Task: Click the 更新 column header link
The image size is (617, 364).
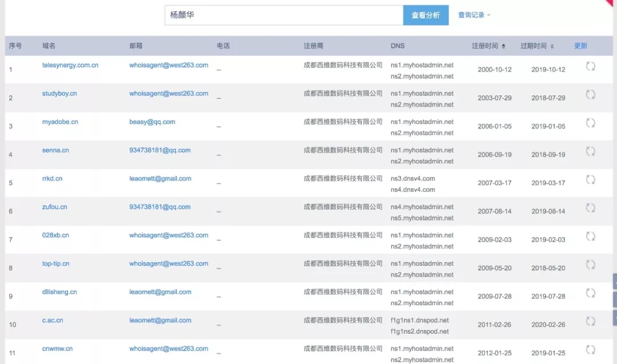Action: (x=580, y=46)
